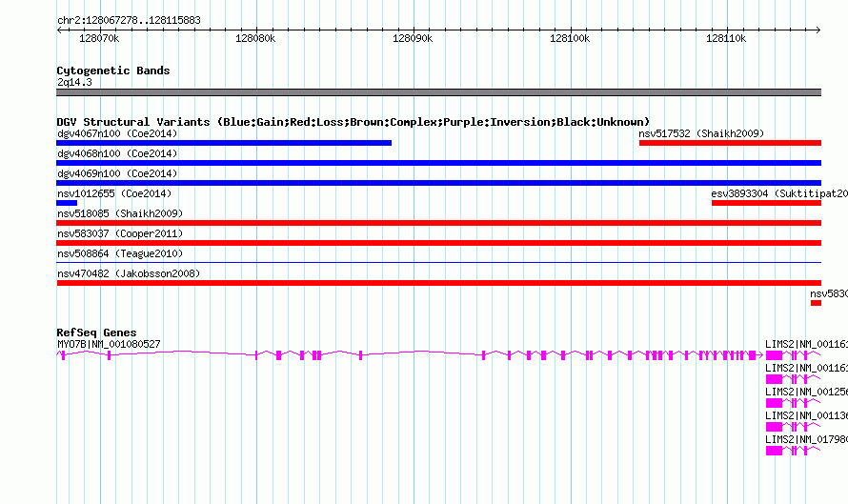848x504 pixels.
Task: Click the small red nsv5830 bar
Action: click(x=817, y=303)
